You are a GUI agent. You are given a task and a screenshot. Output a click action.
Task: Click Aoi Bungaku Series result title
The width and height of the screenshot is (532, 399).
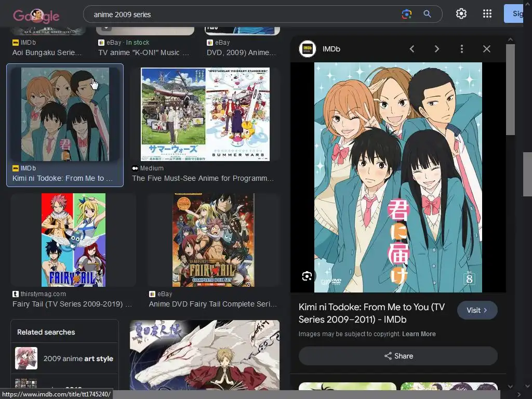[47, 52]
